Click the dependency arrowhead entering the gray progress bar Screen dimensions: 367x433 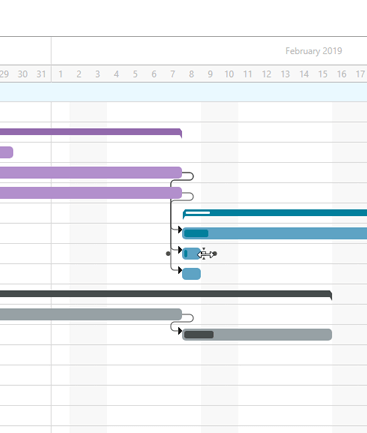pos(180,331)
